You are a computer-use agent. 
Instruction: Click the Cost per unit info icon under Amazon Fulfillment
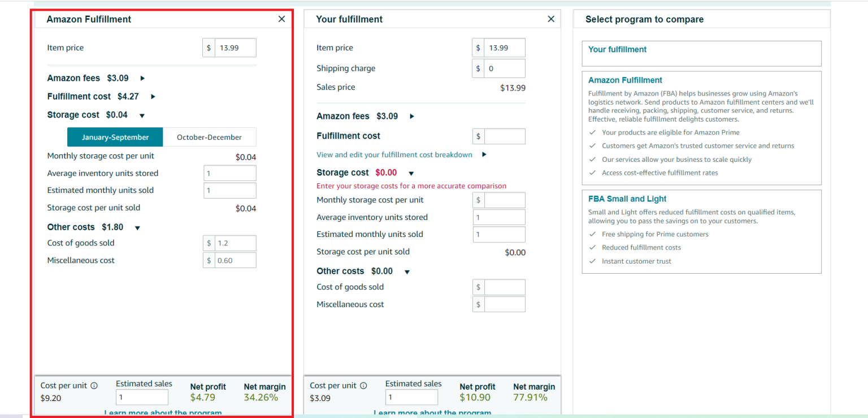click(x=94, y=385)
